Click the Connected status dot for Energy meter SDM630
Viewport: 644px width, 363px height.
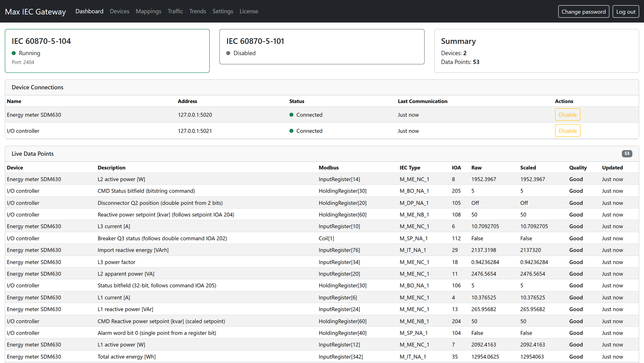coord(291,115)
